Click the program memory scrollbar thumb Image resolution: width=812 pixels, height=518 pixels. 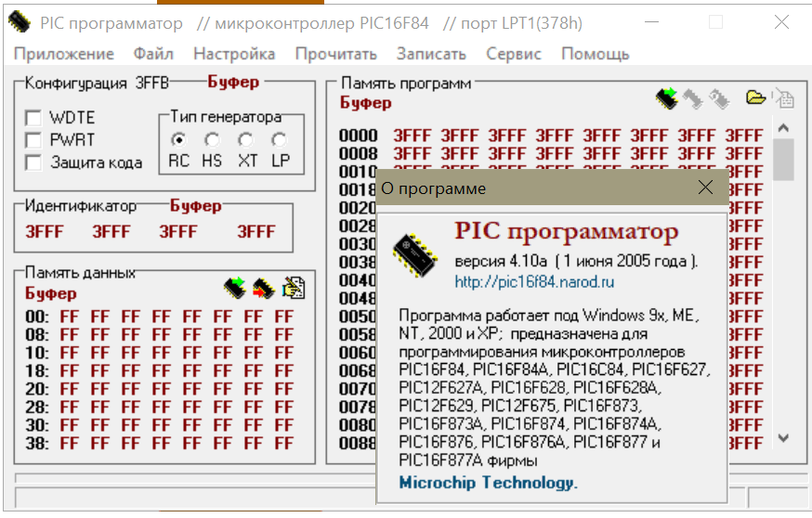783,160
